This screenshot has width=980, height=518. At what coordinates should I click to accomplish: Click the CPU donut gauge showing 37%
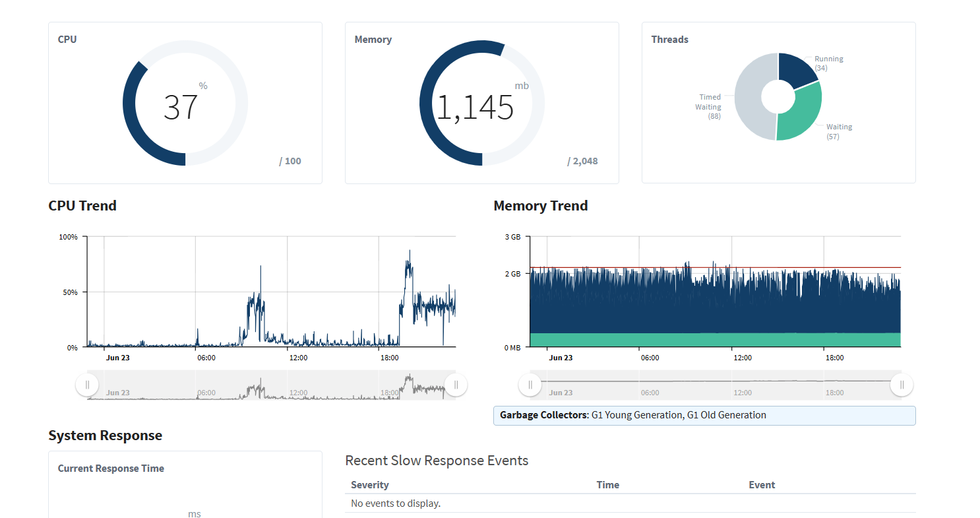185,104
